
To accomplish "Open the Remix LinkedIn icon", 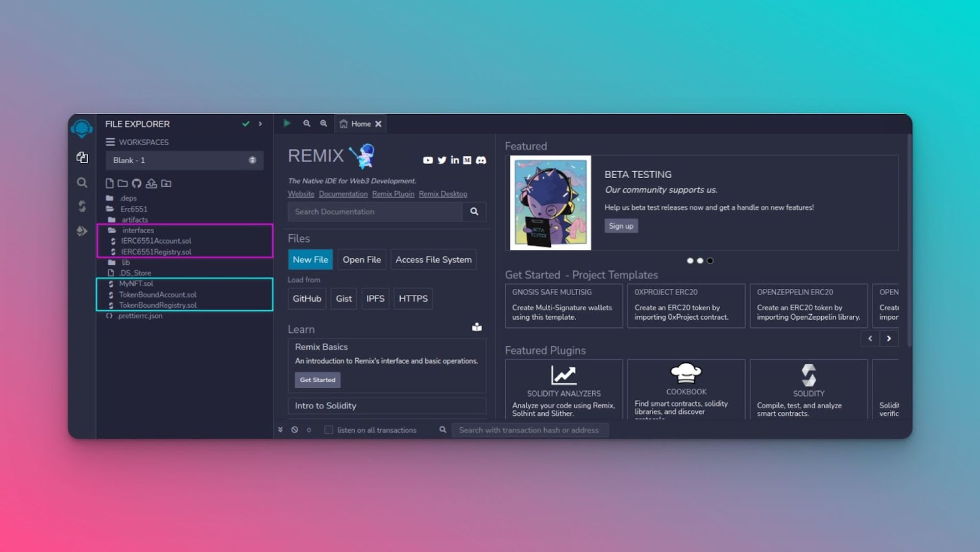I will [455, 160].
